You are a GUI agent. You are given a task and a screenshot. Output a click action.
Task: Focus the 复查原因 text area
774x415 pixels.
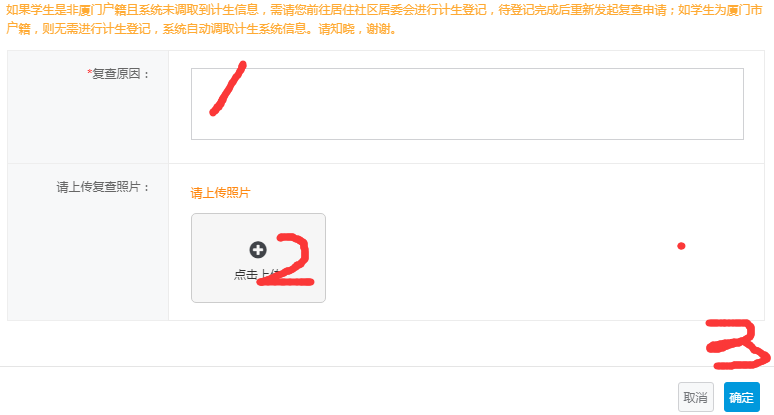(467, 104)
